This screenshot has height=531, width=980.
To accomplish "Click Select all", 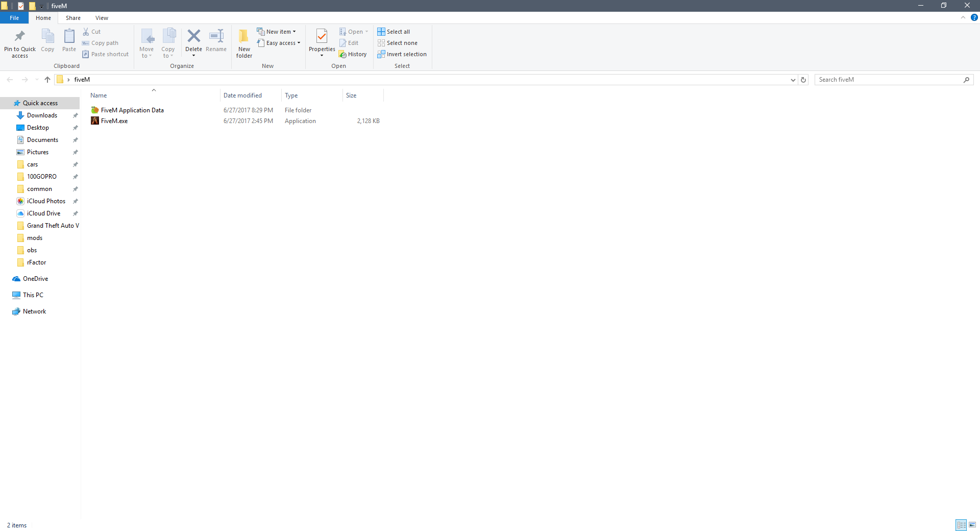I will (394, 32).
